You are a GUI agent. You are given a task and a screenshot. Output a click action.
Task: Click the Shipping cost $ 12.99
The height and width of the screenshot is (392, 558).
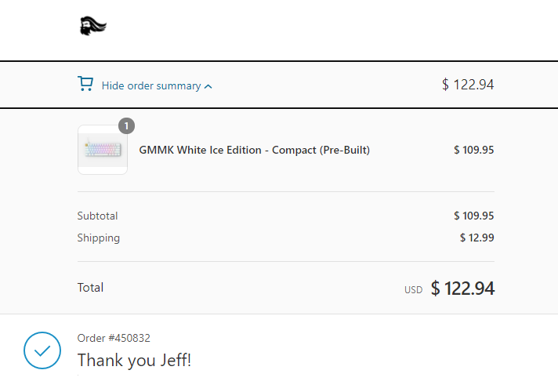pyautogui.click(x=476, y=238)
